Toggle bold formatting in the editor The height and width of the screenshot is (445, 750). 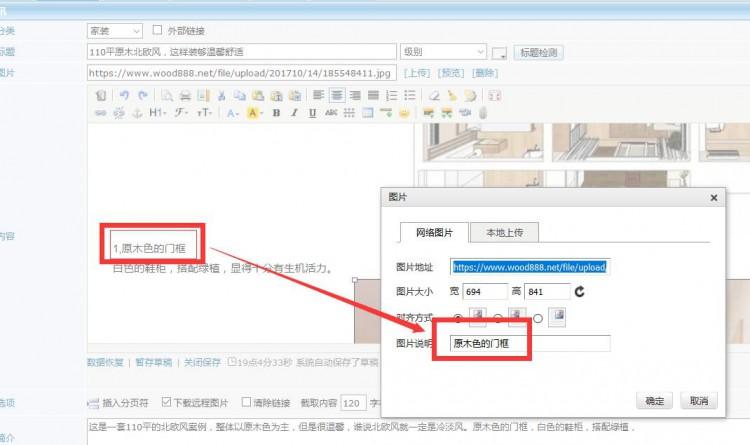pyautogui.click(x=277, y=114)
